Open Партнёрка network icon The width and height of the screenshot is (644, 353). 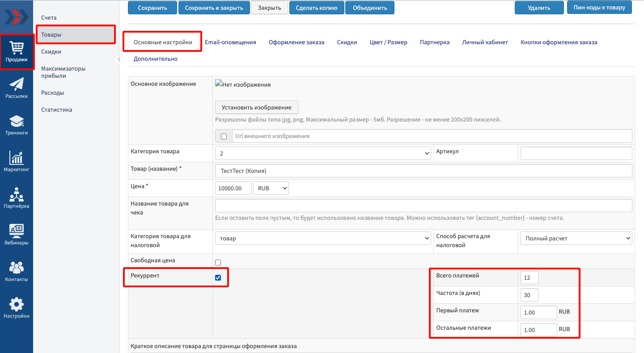click(x=17, y=198)
